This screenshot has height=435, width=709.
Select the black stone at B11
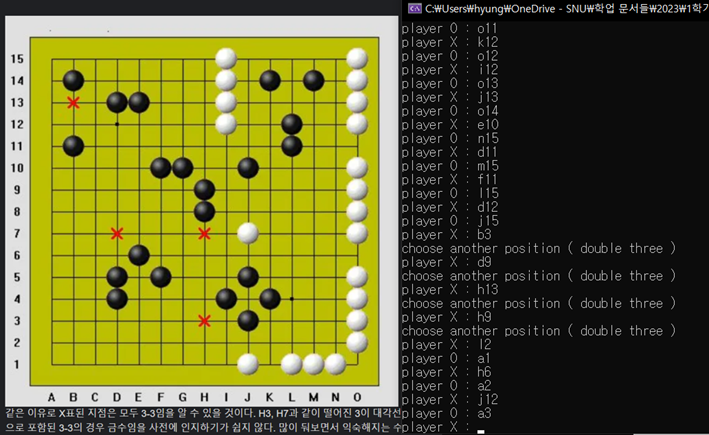[x=73, y=146]
